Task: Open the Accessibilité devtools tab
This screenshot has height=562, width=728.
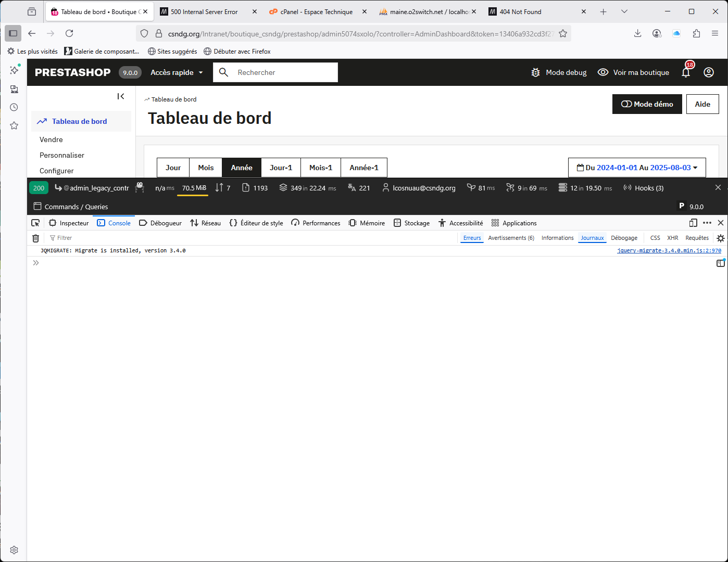Action: 461,223
